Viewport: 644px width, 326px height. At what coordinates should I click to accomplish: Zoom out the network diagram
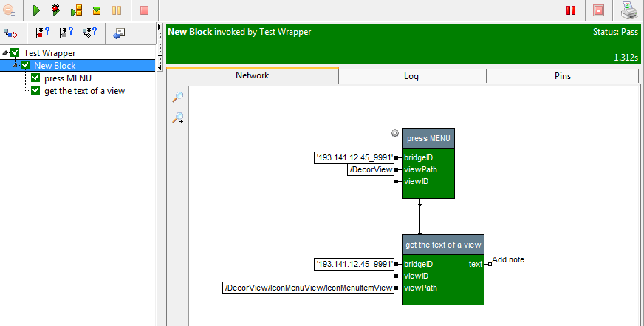tap(178, 98)
